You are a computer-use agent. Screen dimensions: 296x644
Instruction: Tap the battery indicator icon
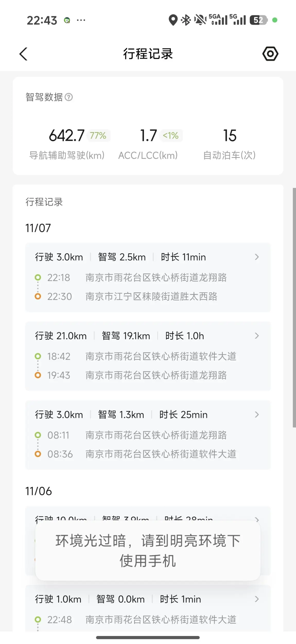pos(258,20)
